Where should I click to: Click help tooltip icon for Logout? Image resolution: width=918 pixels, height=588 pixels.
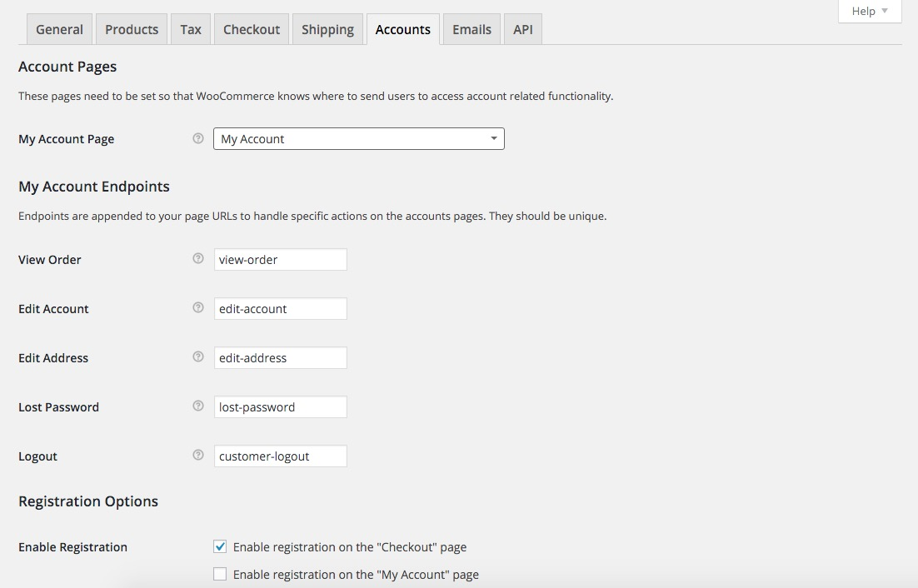tap(198, 456)
